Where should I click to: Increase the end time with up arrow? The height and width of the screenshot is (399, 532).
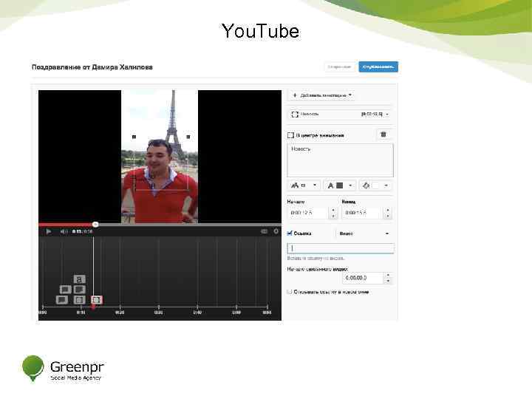click(x=388, y=210)
